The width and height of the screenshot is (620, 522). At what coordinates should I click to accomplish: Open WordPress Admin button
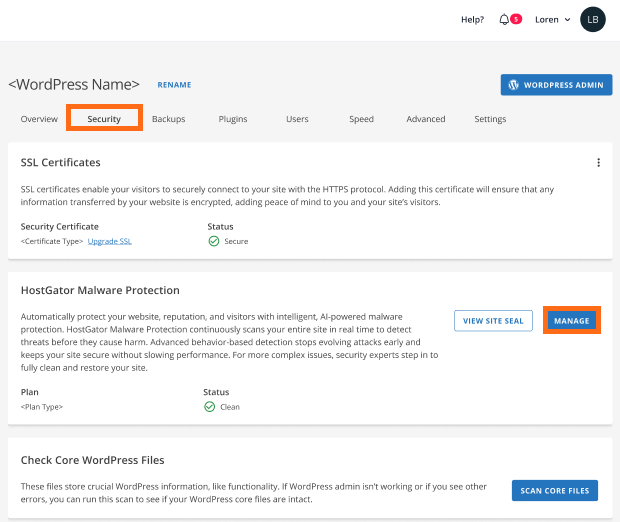(556, 85)
